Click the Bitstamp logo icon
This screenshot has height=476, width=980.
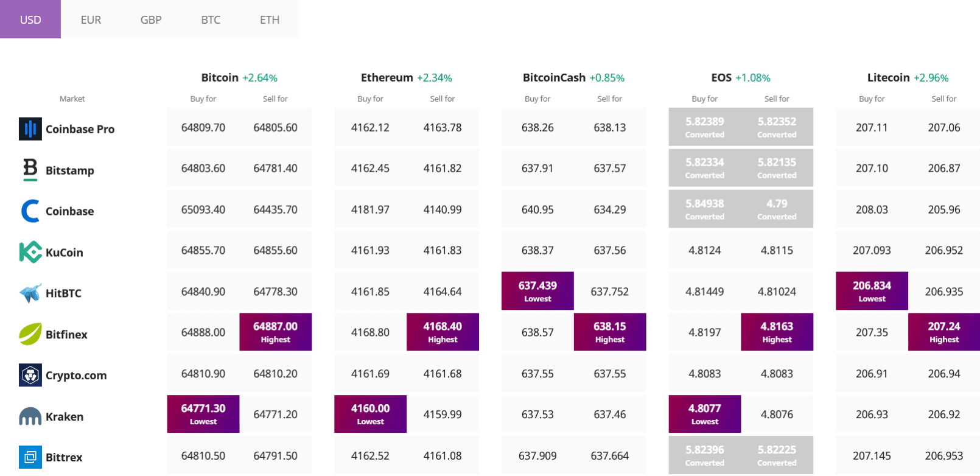[x=30, y=170]
